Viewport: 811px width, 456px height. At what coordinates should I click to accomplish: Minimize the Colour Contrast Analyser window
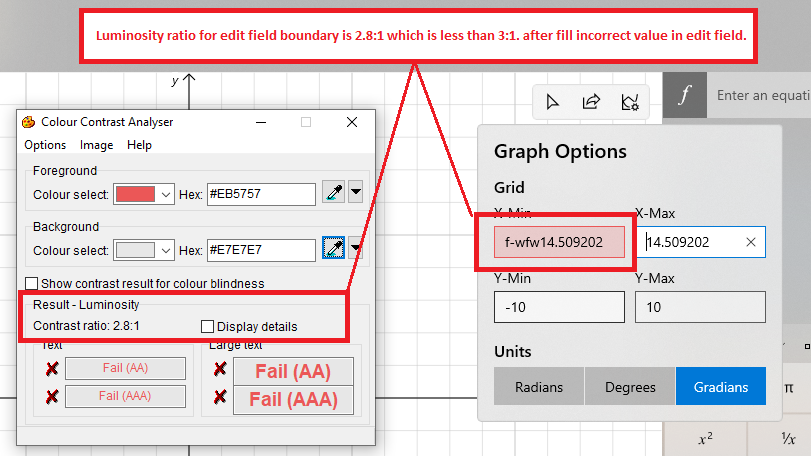click(261, 122)
